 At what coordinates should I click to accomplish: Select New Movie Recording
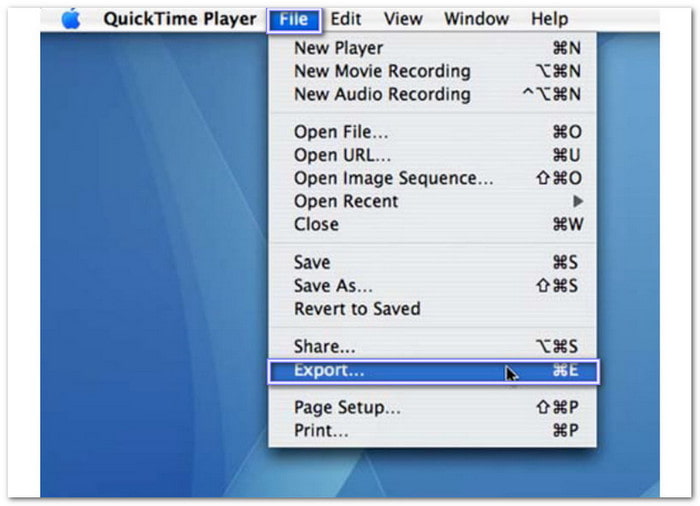432,71
